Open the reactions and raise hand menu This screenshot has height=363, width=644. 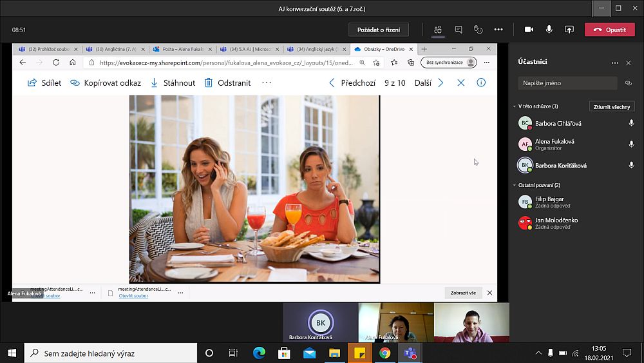point(478,30)
